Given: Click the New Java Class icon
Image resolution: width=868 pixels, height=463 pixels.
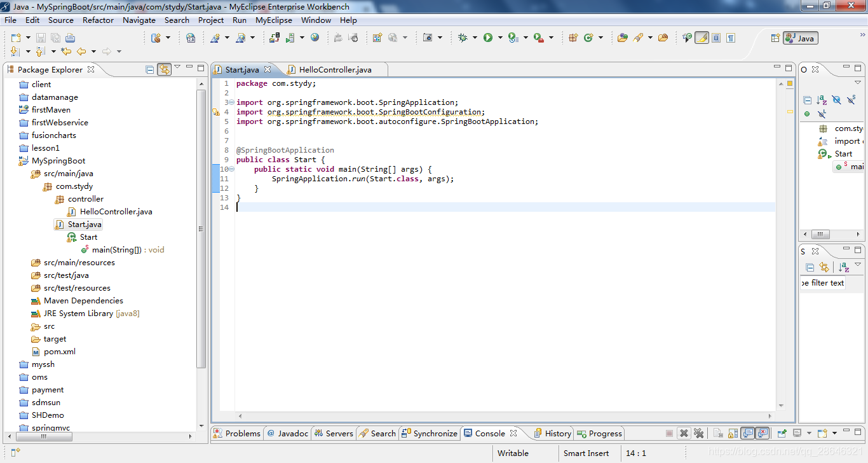Looking at the screenshot, I should point(588,38).
